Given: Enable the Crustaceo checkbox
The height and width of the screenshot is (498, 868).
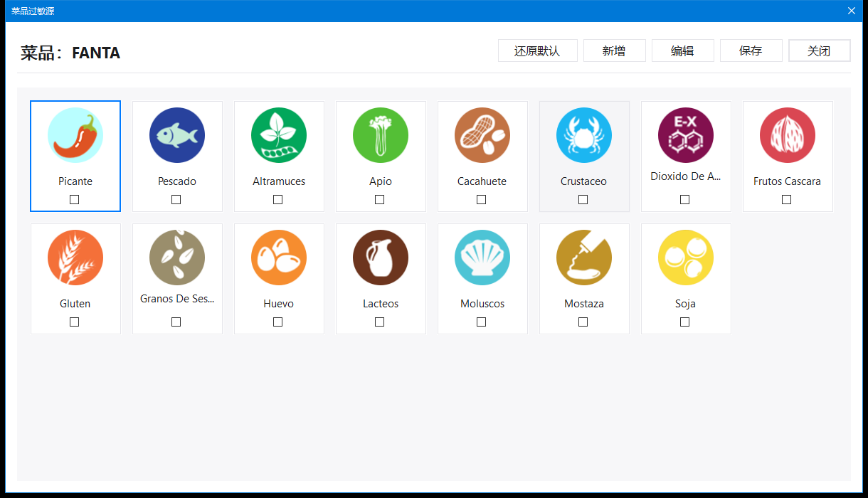Looking at the screenshot, I should tap(583, 200).
